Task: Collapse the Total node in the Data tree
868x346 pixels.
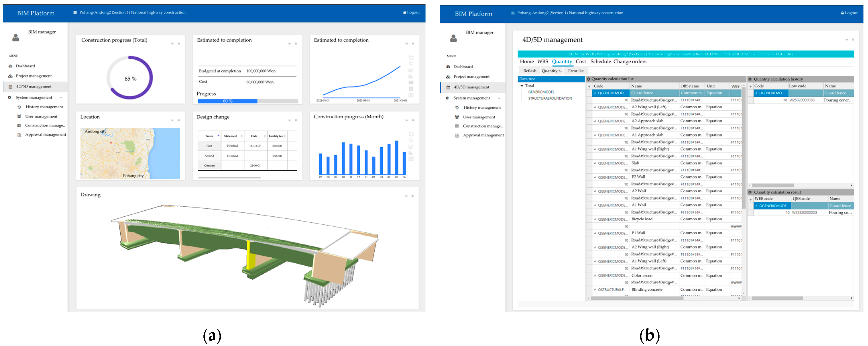Action: pyautogui.click(x=522, y=86)
